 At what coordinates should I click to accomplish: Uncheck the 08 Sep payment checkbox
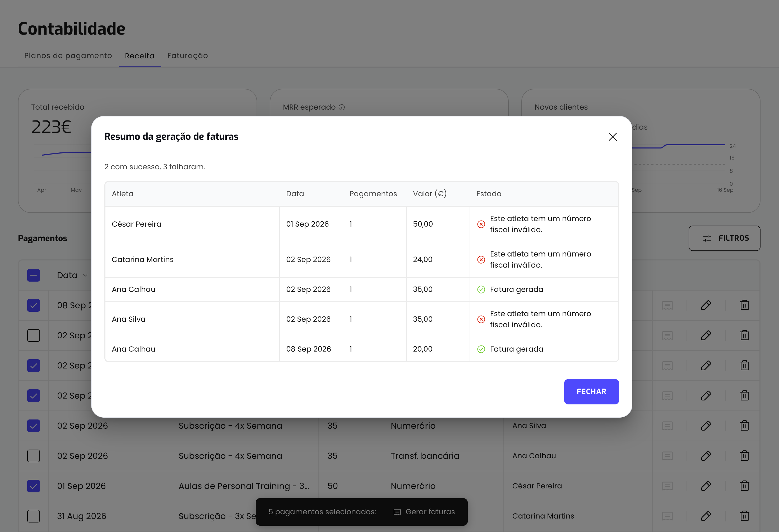click(34, 305)
